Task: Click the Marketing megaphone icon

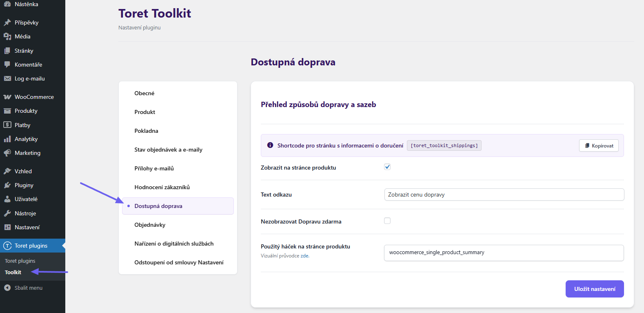Action: click(x=7, y=153)
